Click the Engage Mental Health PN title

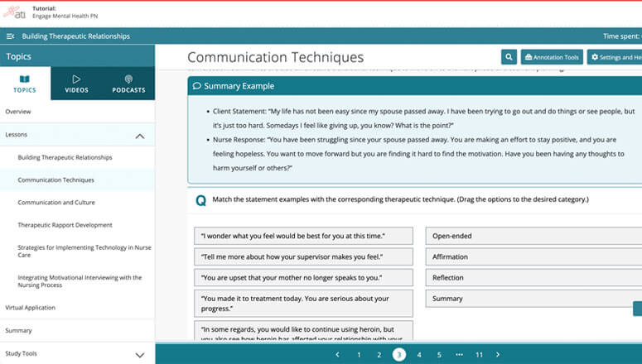click(x=65, y=16)
